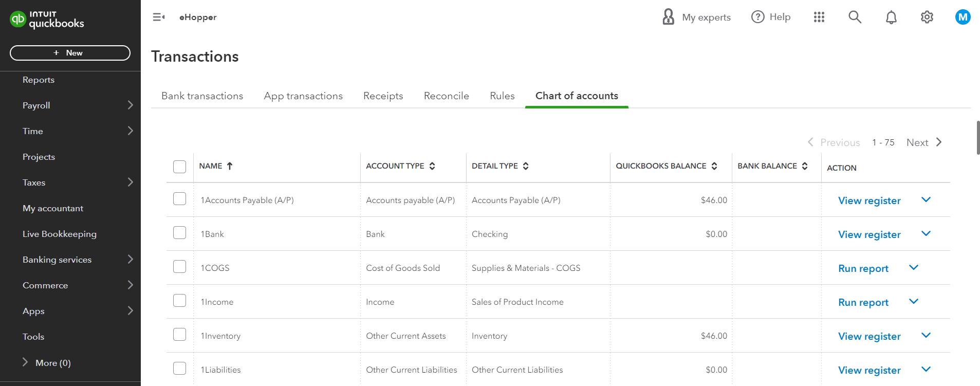Open Live Bookkeeping in sidebar
This screenshot has height=386, width=980.
point(60,234)
